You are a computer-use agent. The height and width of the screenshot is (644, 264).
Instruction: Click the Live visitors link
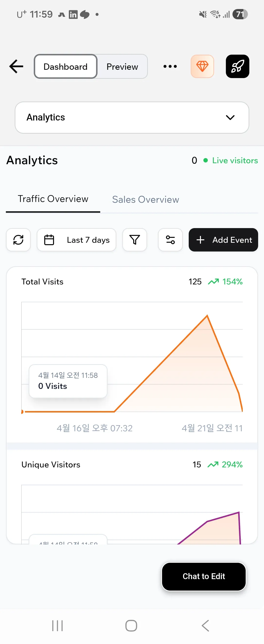(x=235, y=161)
